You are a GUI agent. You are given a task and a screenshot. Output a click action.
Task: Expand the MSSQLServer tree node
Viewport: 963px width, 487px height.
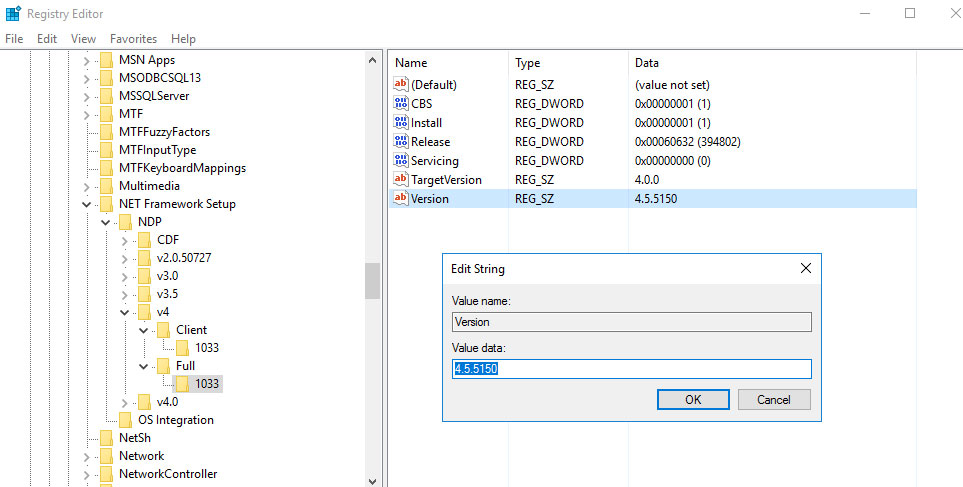click(87, 96)
